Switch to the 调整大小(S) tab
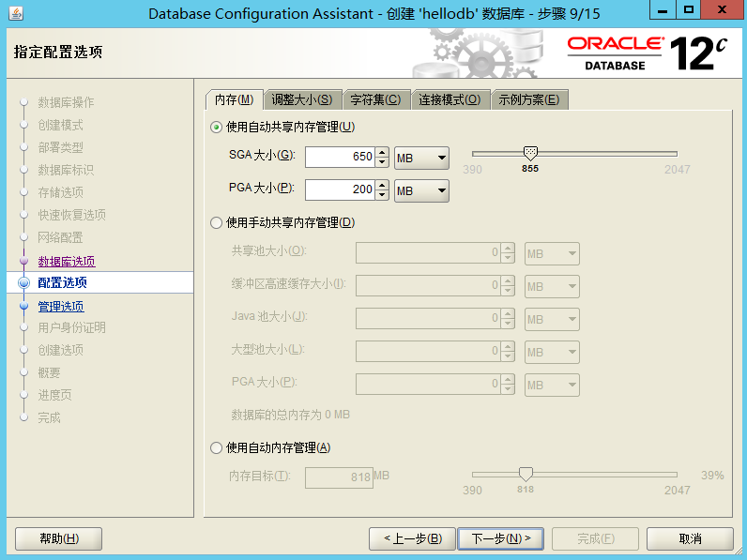The image size is (747, 560). point(302,100)
